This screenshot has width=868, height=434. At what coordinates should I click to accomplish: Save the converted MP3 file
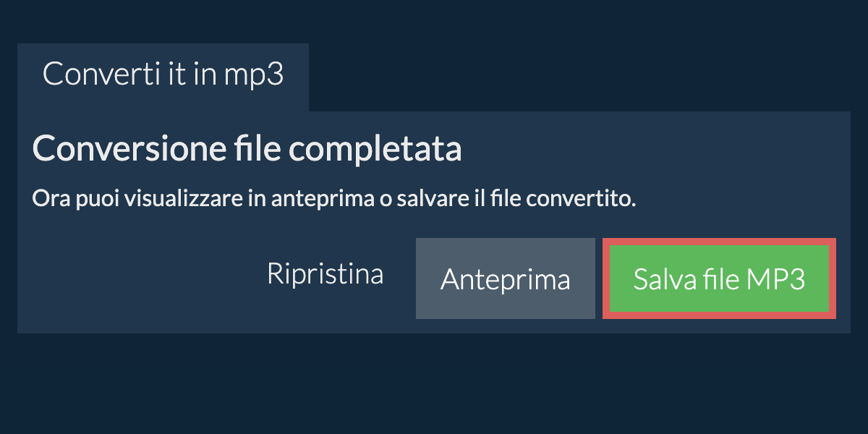pos(719,278)
